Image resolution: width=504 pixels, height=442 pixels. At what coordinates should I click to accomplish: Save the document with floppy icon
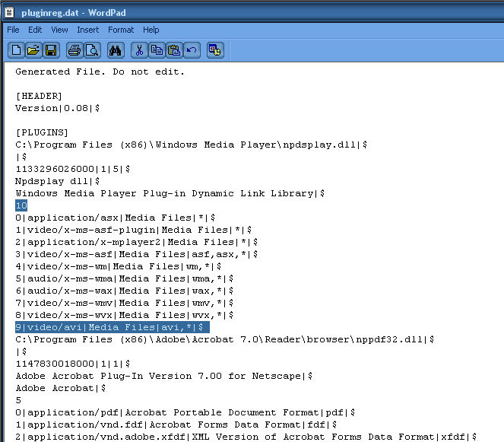(x=51, y=50)
